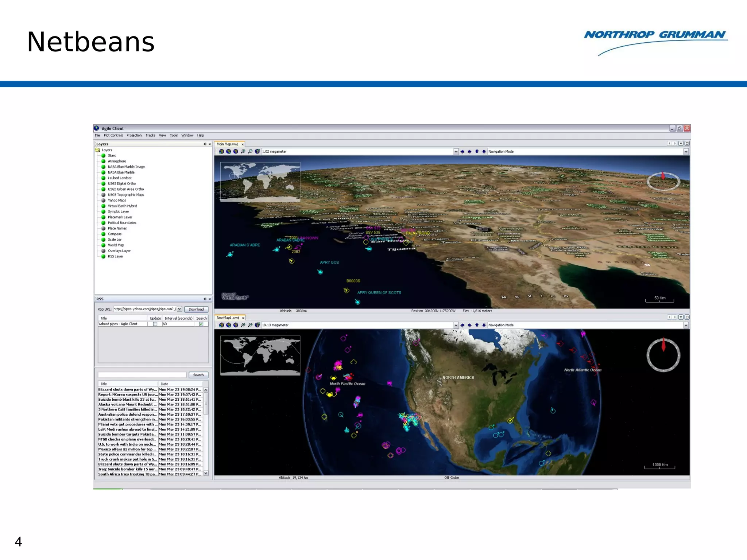Click the zoom out magnifier in Main Map toolbar
Viewport: 747px width, 560px height.
(x=250, y=151)
